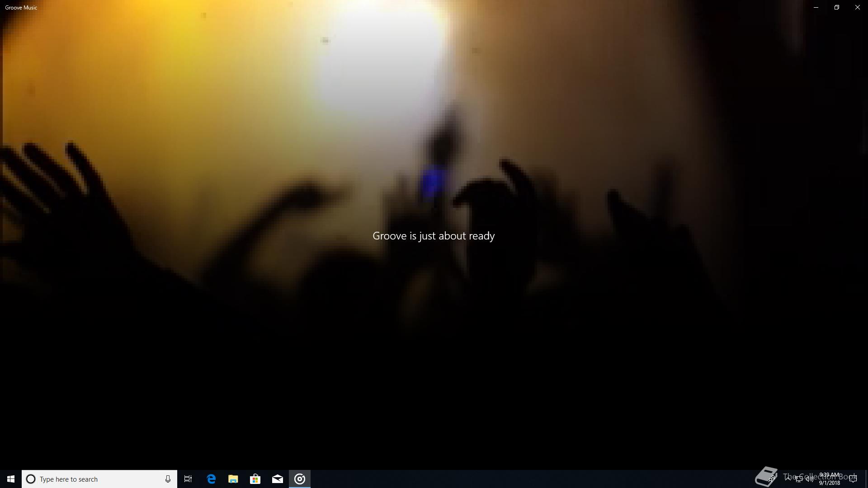The height and width of the screenshot is (488, 868).
Task: Click the 'Groove is just about ready' text
Action: (x=434, y=236)
